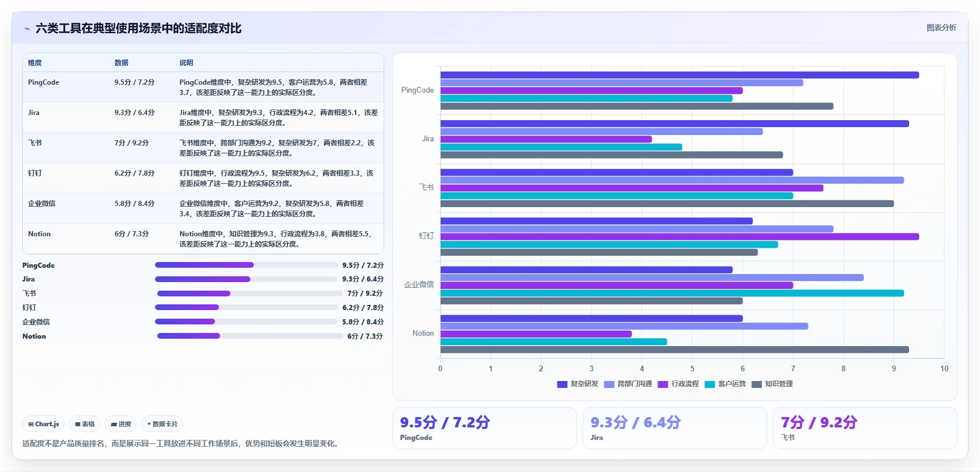
Task: Click the Notion progress bar
Action: (250, 336)
